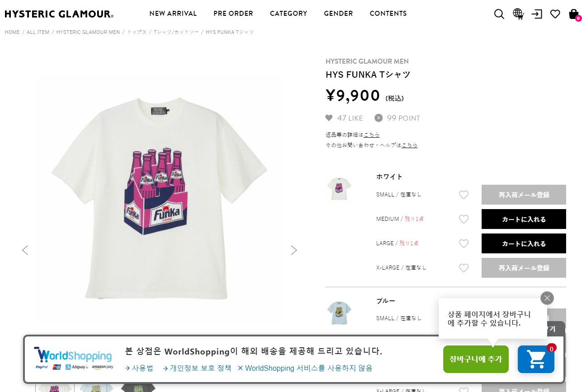Click the globe cart international shipping icon
Image resolution: width=586 pixels, height=392 pixels.
click(518, 14)
